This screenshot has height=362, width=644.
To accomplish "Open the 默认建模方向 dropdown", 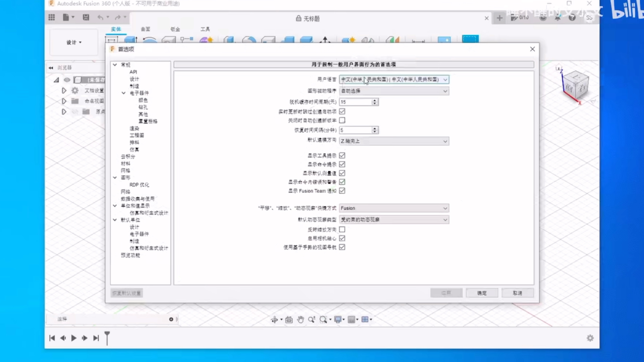I will coord(394,141).
